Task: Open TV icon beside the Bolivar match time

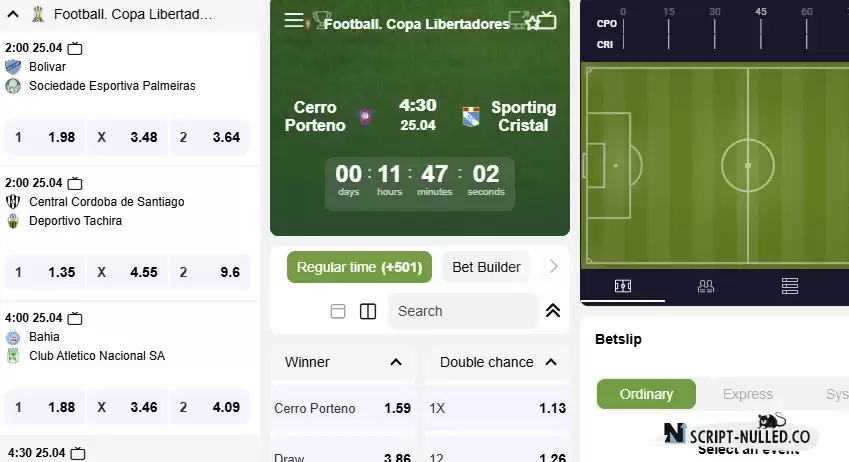Action: pyautogui.click(x=75, y=49)
